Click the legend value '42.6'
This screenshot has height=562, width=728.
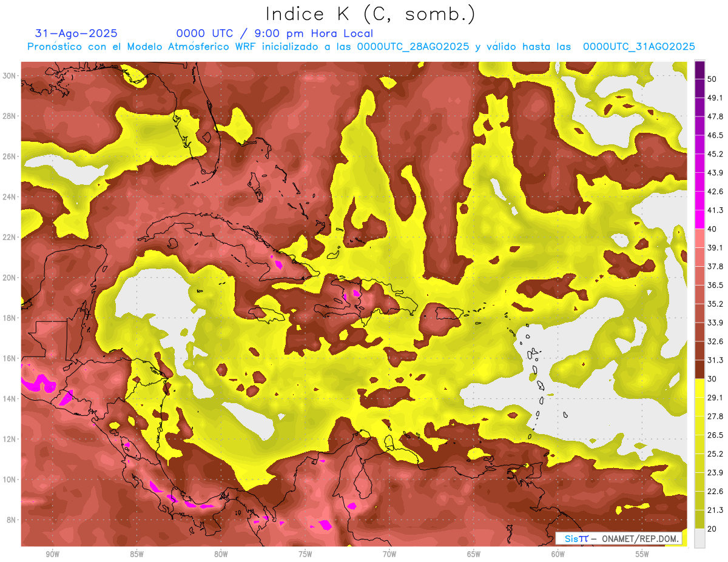pyautogui.click(x=715, y=192)
